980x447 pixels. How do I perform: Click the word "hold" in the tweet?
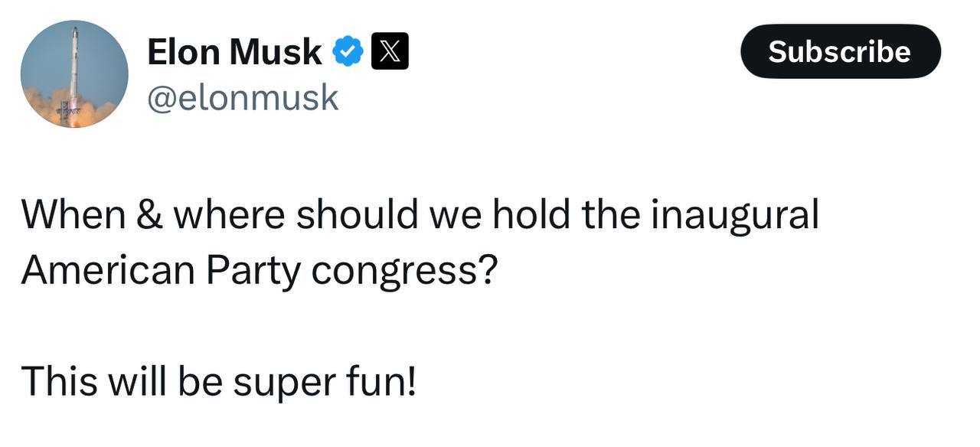coord(531,214)
